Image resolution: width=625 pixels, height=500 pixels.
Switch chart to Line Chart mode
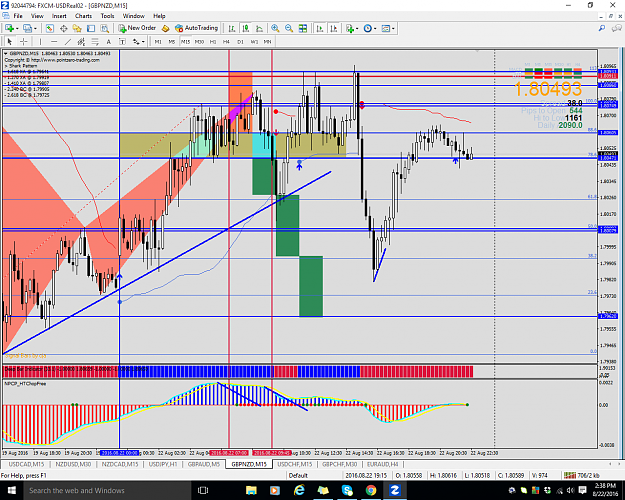click(259, 28)
